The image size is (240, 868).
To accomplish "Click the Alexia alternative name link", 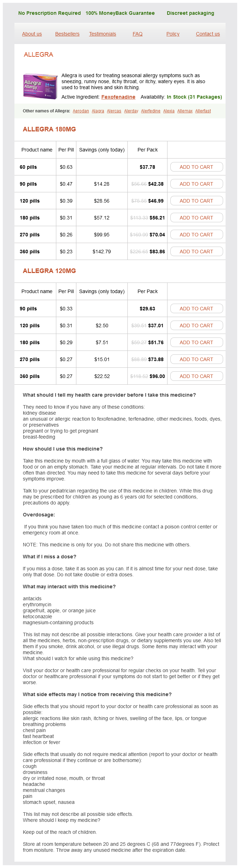I will point(169,111).
